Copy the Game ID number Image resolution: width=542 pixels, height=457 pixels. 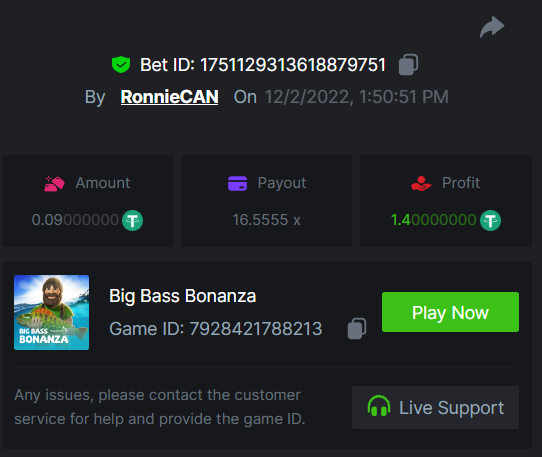(x=357, y=328)
